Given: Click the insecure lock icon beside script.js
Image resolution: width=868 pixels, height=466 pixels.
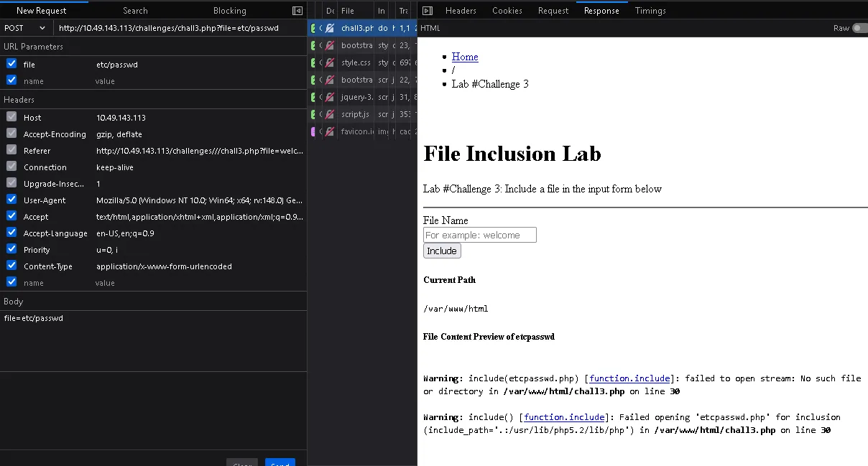Looking at the screenshot, I should (x=329, y=114).
